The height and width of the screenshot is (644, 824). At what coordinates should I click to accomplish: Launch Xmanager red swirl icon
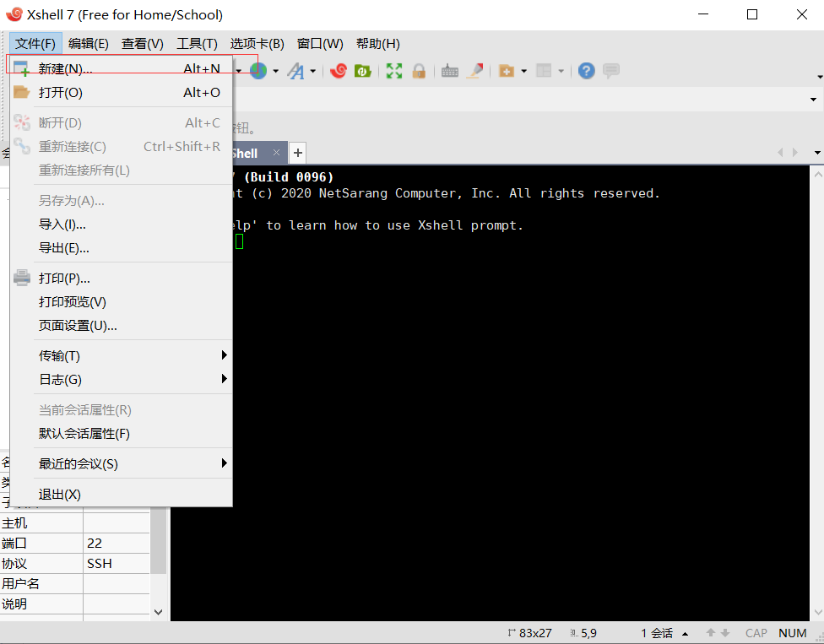pos(338,70)
